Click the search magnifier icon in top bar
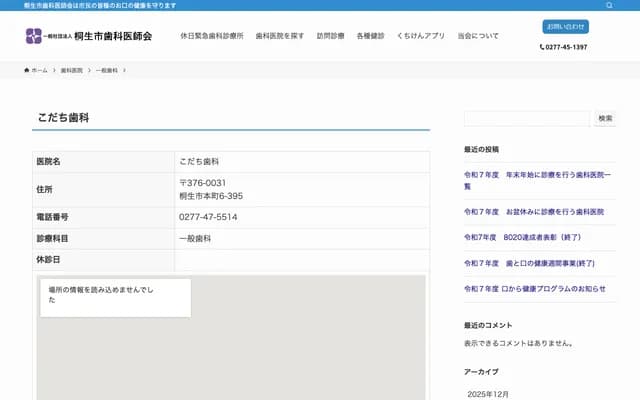This screenshot has height=400, width=640. 609,5
